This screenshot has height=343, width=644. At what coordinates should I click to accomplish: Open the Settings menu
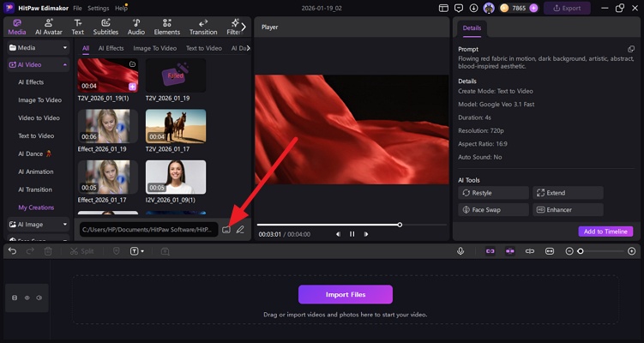98,9
